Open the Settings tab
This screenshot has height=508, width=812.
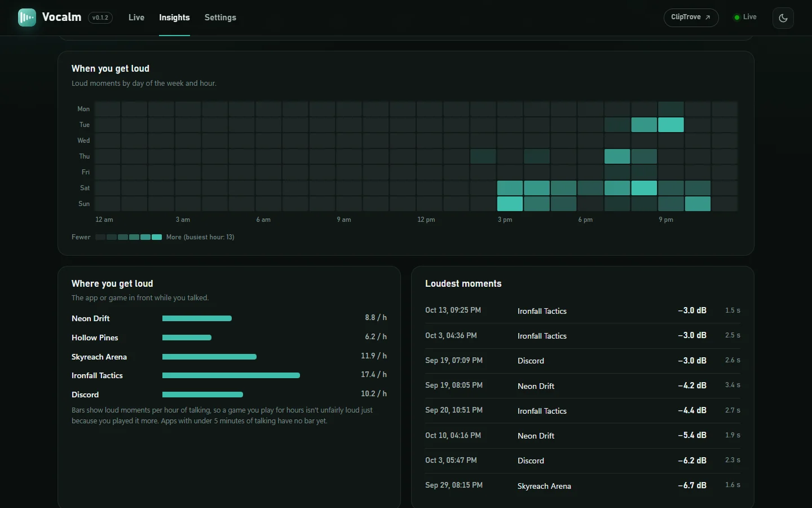(x=220, y=17)
